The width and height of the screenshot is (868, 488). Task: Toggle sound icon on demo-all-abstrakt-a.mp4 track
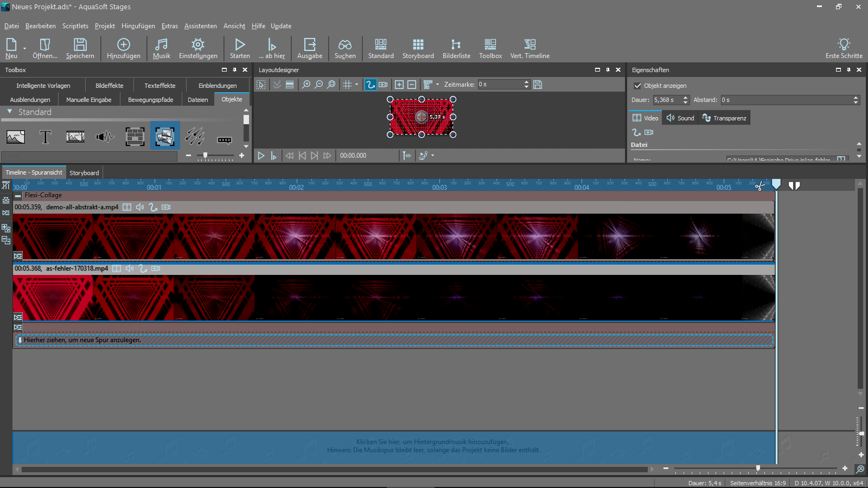pos(140,207)
